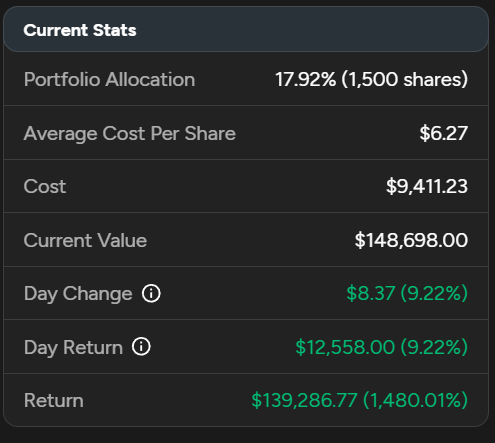The image size is (495, 443).
Task: Click the 17.92% (1,500 shares) value
Action: (372, 80)
